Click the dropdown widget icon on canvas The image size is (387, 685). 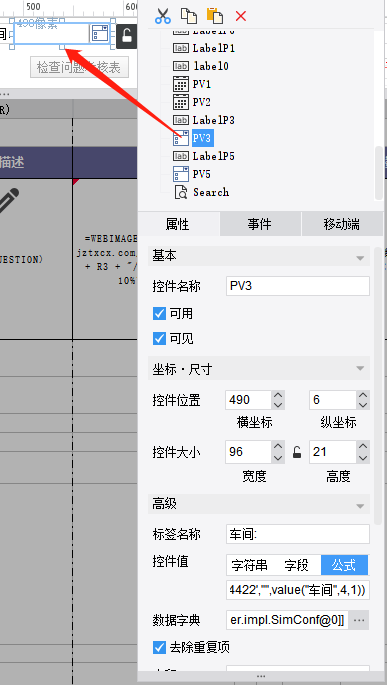pos(100,34)
